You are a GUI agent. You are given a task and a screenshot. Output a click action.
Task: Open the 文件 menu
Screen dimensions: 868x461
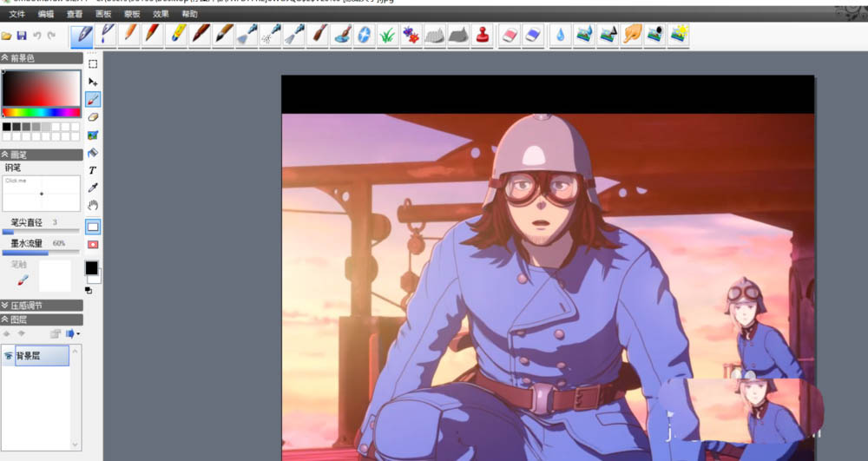point(17,14)
